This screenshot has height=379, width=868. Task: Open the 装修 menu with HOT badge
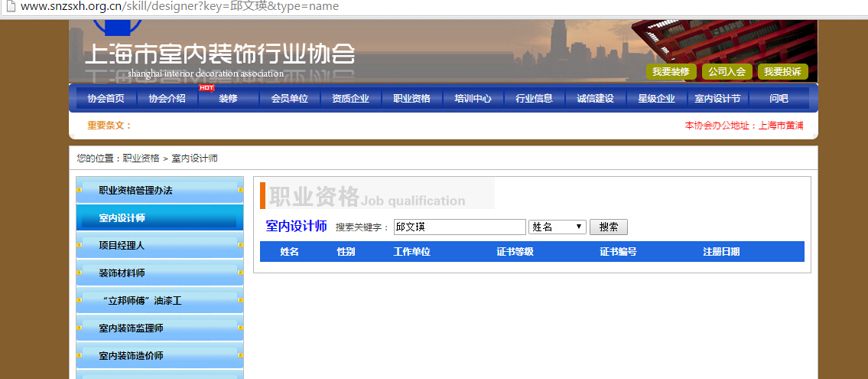coord(228,99)
